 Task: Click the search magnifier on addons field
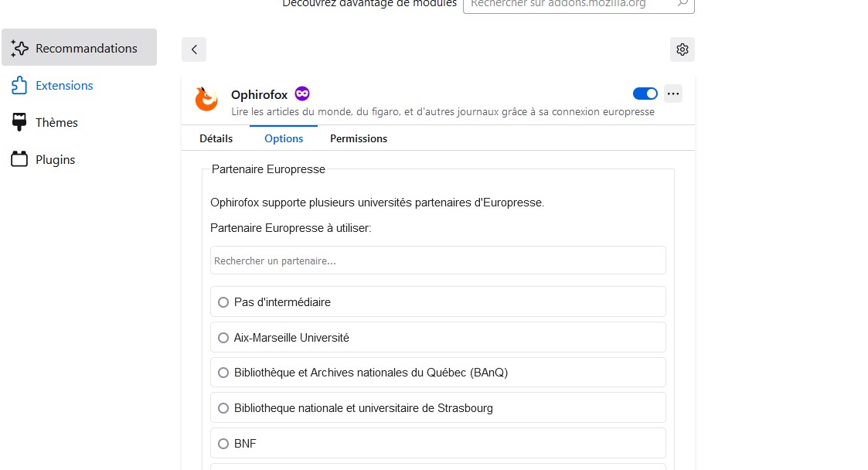tap(682, 3)
